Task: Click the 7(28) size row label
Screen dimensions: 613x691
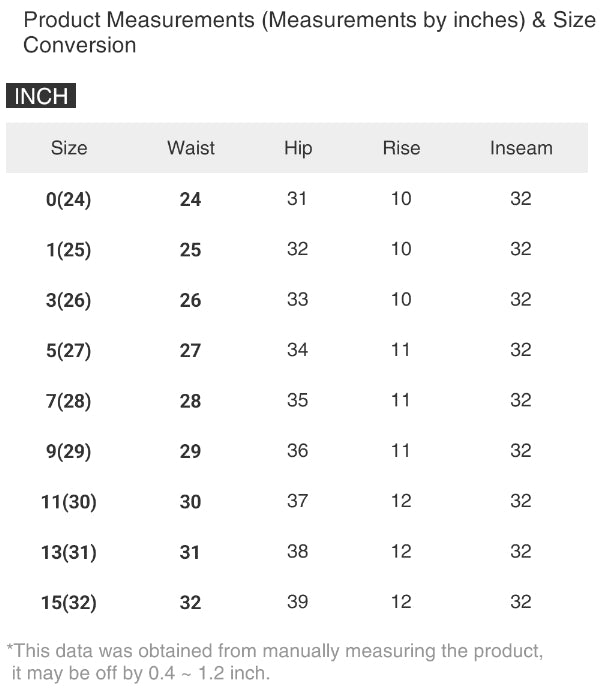Action: tap(69, 401)
